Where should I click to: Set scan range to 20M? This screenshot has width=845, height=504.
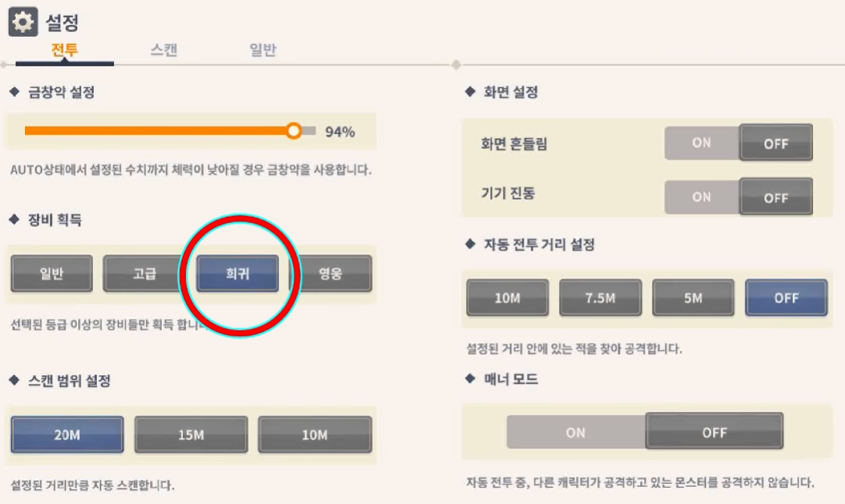pyautogui.click(x=67, y=435)
